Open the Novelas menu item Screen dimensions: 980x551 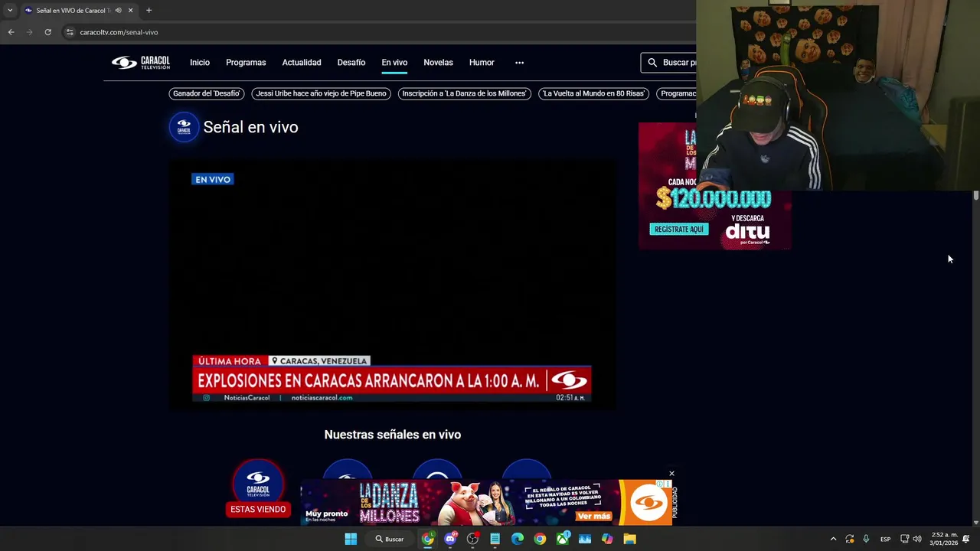(438, 63)
